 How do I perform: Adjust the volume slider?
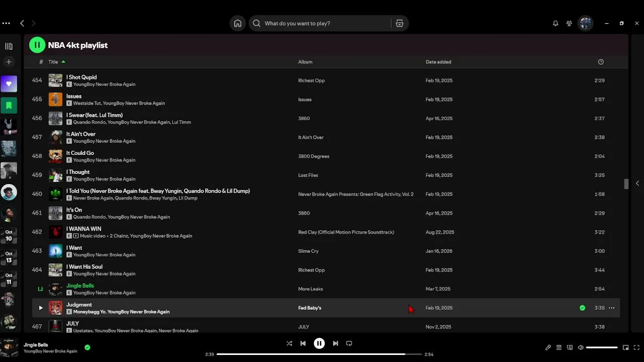coord(602,347)
